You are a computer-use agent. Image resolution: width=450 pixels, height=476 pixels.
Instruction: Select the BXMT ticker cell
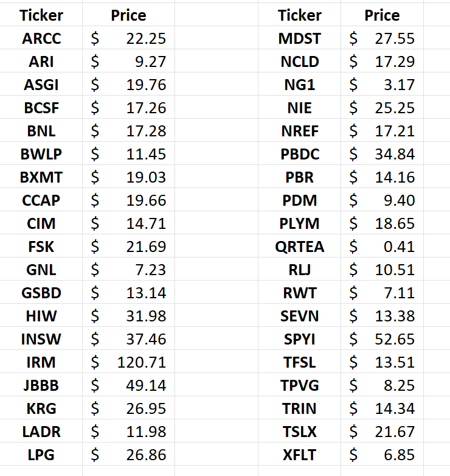click(41, 178)
